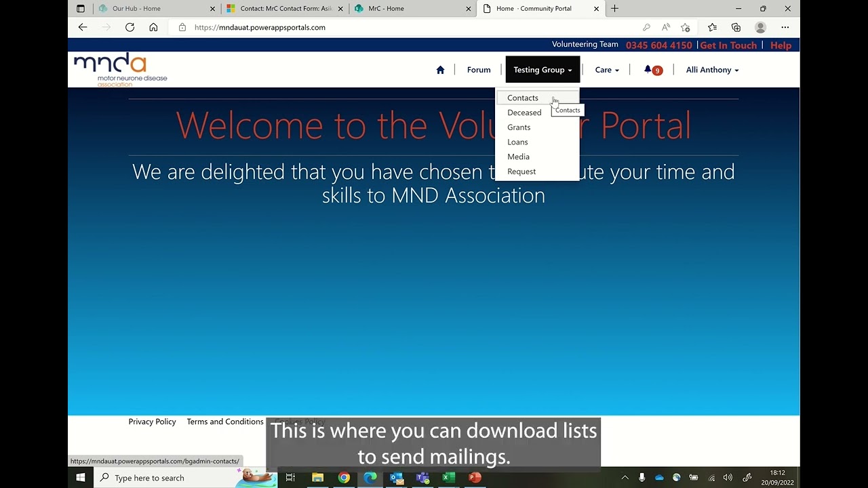Open the Request menu entry
Screen dimensions: 868x488
(x=521, y=171)
